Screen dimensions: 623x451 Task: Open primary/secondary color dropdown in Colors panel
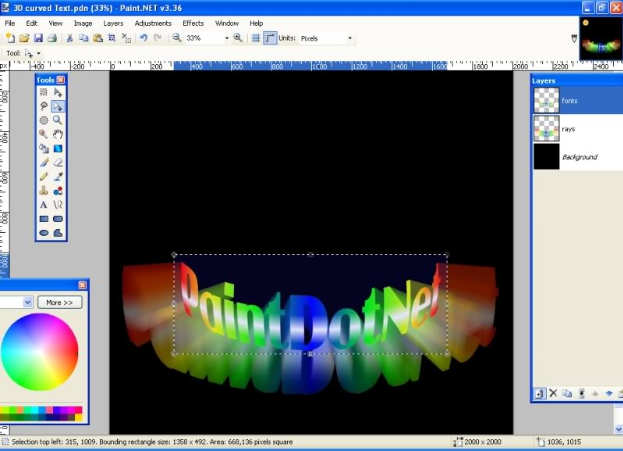pyautogui.click(x=27, y=302)
